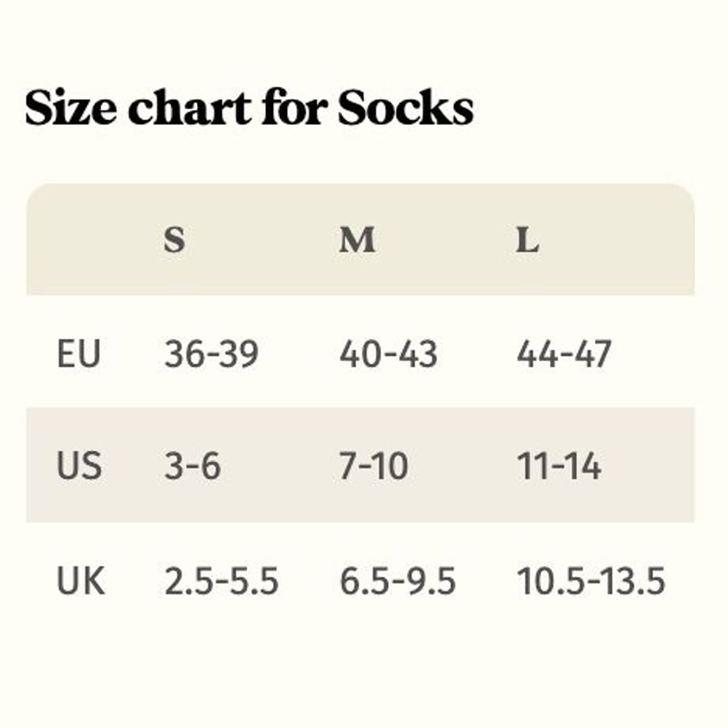Select the EU 44-47 cell
The image size is (728, 728).
coord(564,354)
